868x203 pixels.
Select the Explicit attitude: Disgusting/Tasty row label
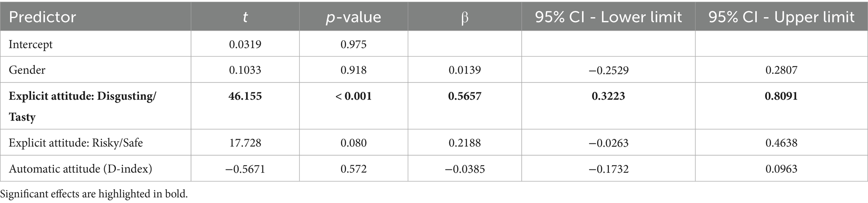pyautogui.click(x=83, y=106)
